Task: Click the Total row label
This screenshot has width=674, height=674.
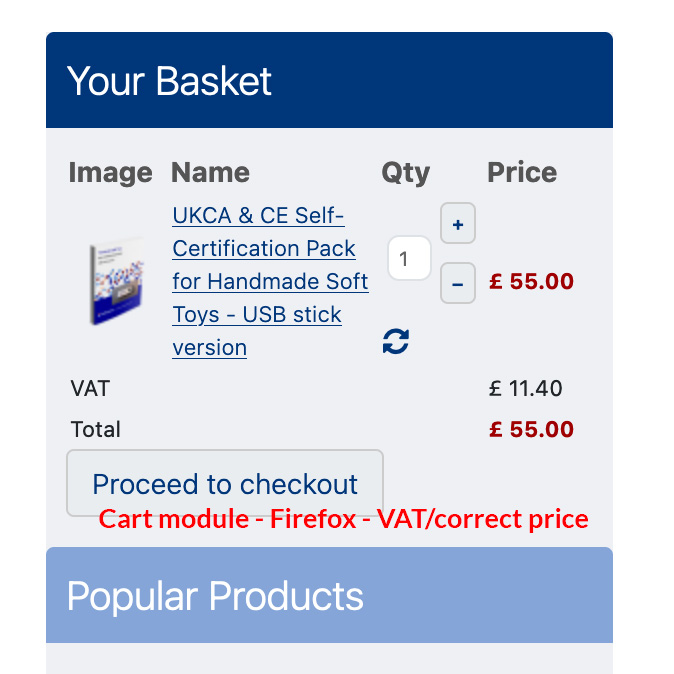Action: [96, 429]
